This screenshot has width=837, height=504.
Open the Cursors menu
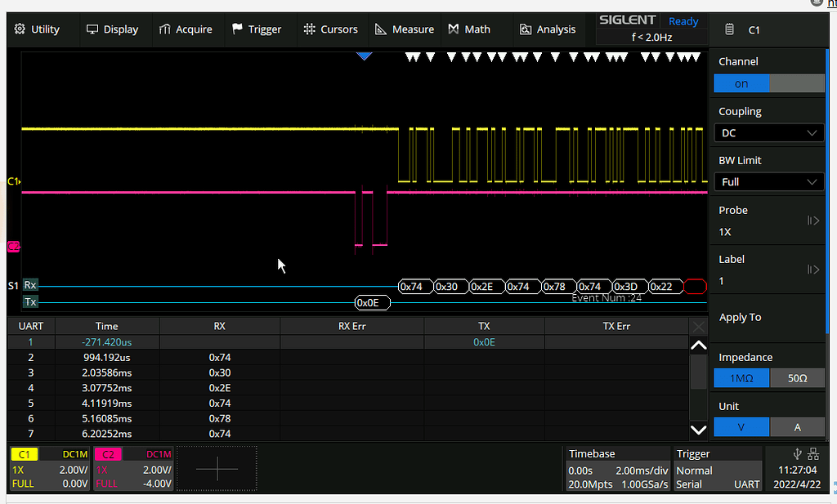click(330, 29)
